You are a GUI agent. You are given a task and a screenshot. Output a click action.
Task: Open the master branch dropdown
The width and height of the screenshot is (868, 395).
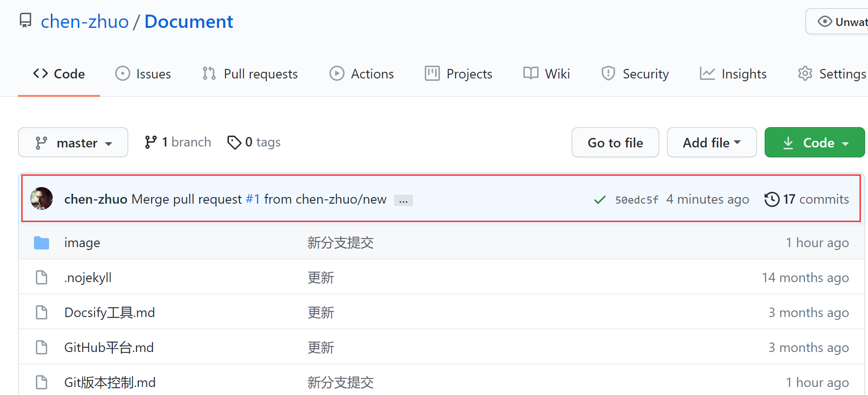click(x=73, y=143)
